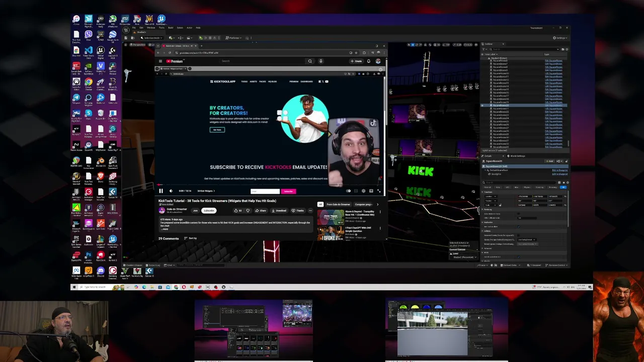Open Above & Beyond Tranquility video thumbnail

coord(331,217)
